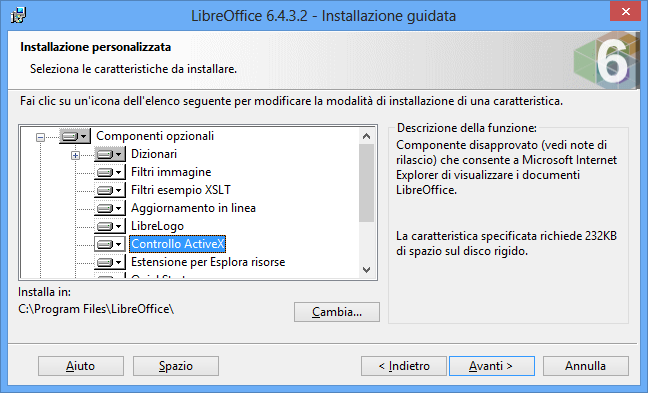The width and height of the screenshot is (648, 393).
Task: Open the Spazio disk usage dialog
Action: [x=176, y=366]
